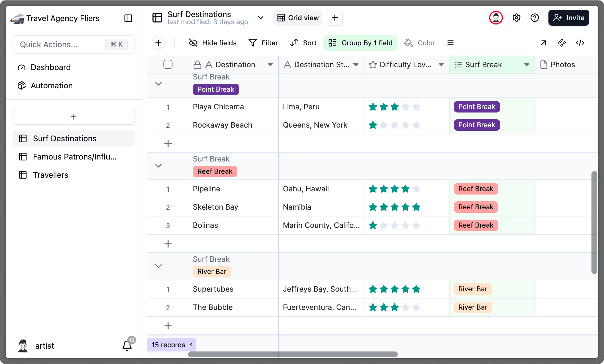Click the Travel Agency Fliers train icon

click(x=17, y=19)
